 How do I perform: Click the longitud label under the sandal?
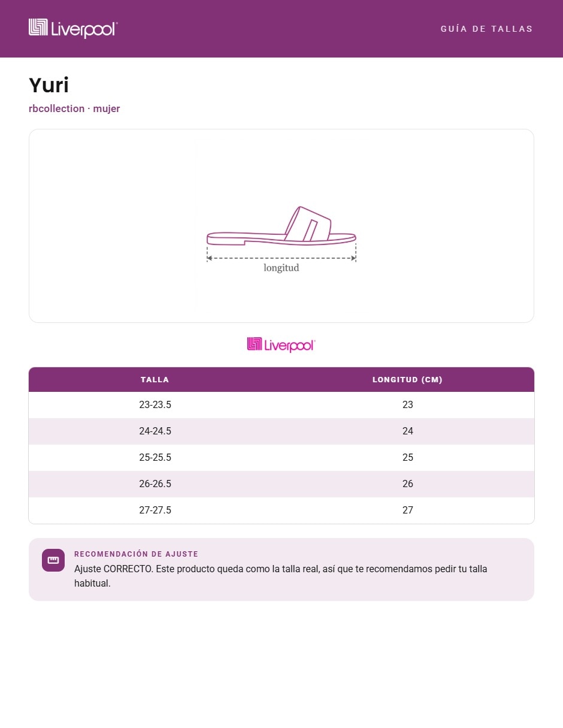click(x=281, y=268)
